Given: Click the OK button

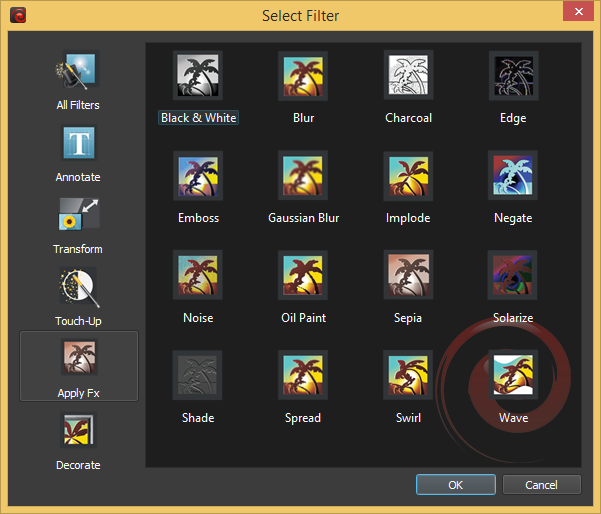Looking at the screenshot, I should pos(455,485).
